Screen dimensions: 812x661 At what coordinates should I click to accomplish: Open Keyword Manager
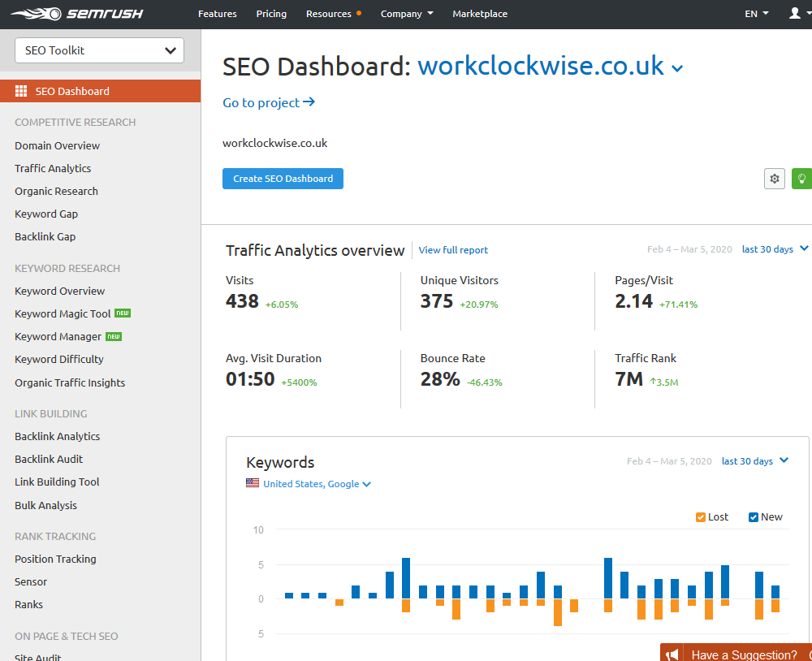pyautogui.click(x=58, y=337)
